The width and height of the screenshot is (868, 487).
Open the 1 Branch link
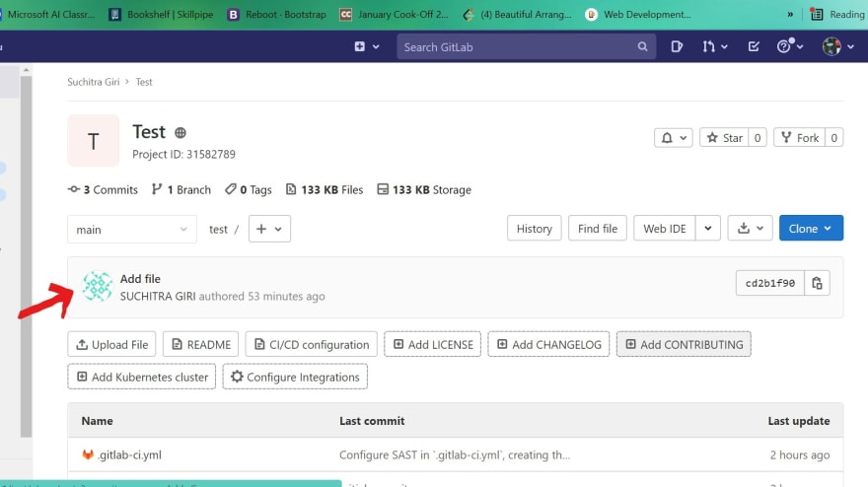click(x=181, y=190)
